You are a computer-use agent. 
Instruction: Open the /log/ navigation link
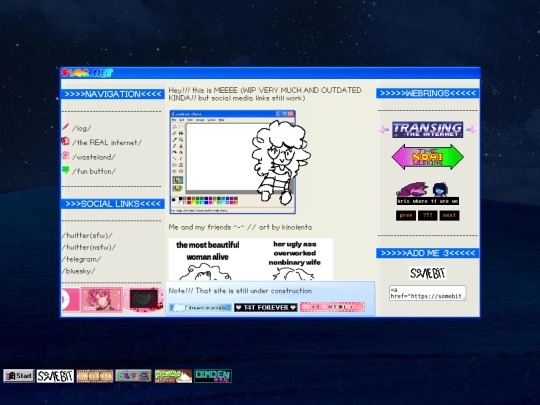coord(82,128)
